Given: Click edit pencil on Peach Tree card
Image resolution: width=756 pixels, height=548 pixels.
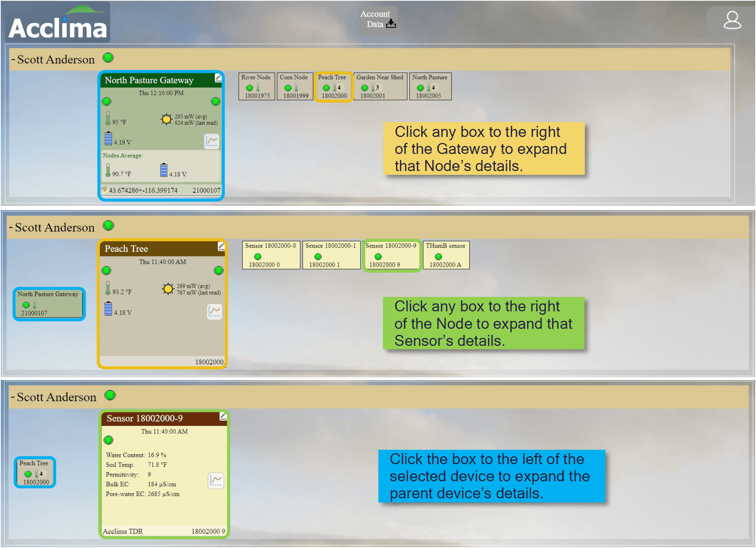Looking at the screenshot, I should pyautogui.click(x=221, y=247).
